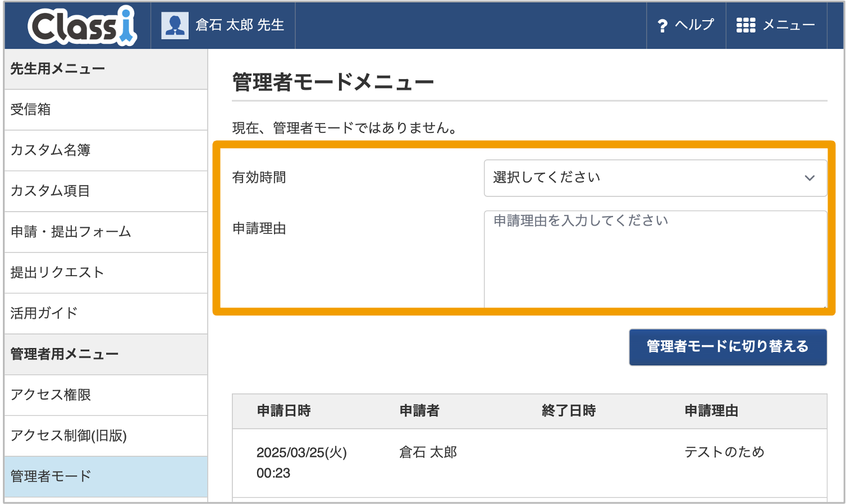Click the Classi logo
Image resolution: width=846 pixels, height=504 pixels.
pyautogui.click(x=83, y=25)
